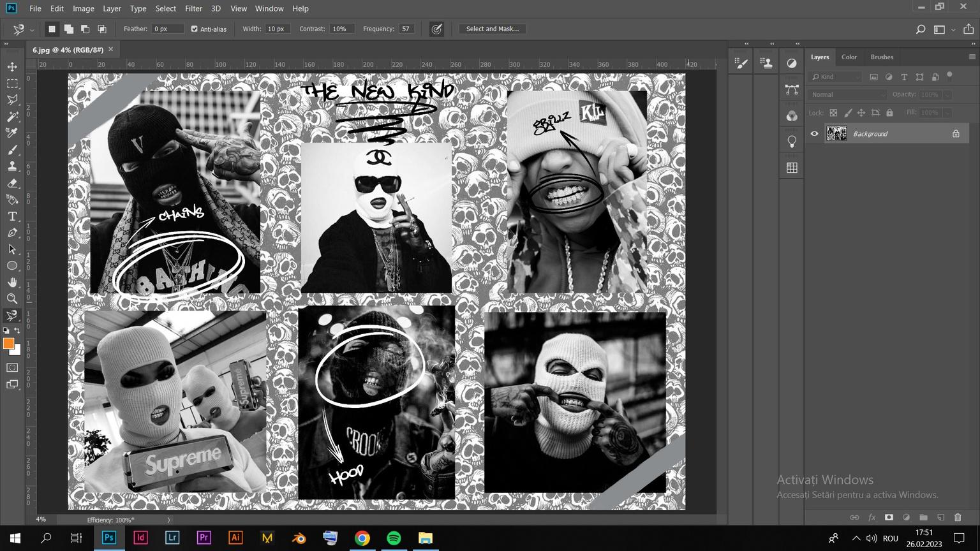Reset to default foreground and background colors
The height and width of the screenshot is (551, 980).
point(6,330)
